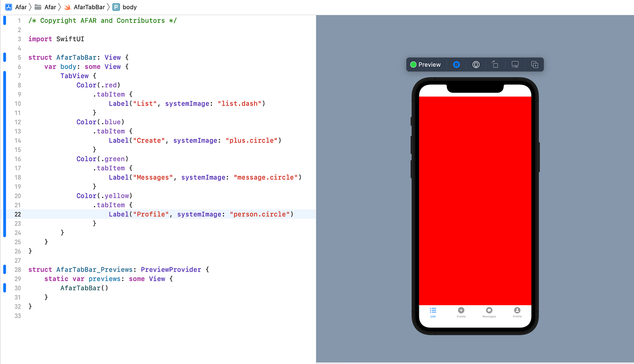The image size is (634, 364).
Task: Select the Profile person icon in preview
Action: pos(517,309)
